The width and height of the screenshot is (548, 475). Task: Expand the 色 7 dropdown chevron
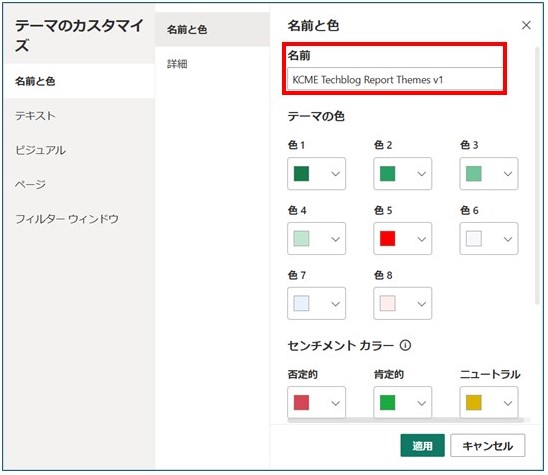tap(335, 304)
